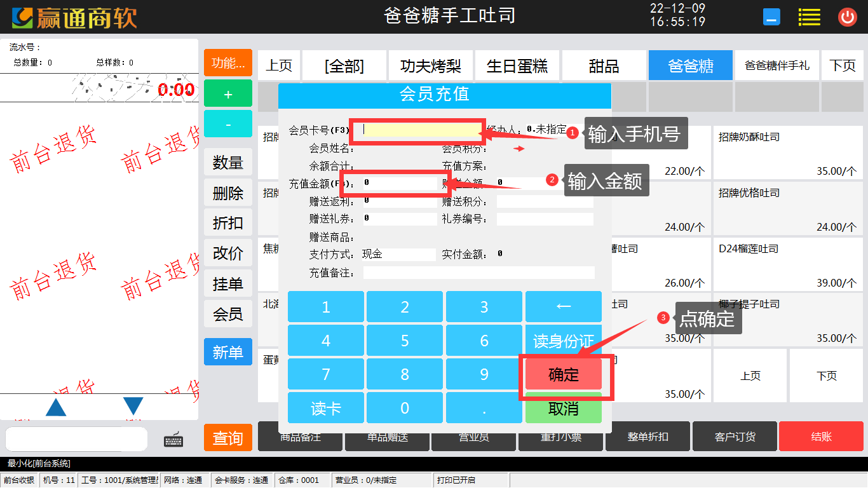
Task: Select the D24榴莲吐司 product
Action: [788, 264]
